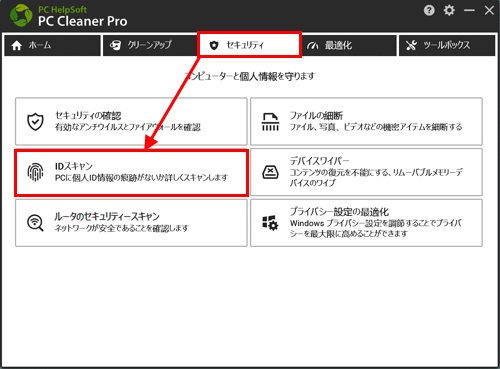Click the wrench icon on ツールボックス tab
This screenshot has width=500, height=369.
[x=411, y=45]
